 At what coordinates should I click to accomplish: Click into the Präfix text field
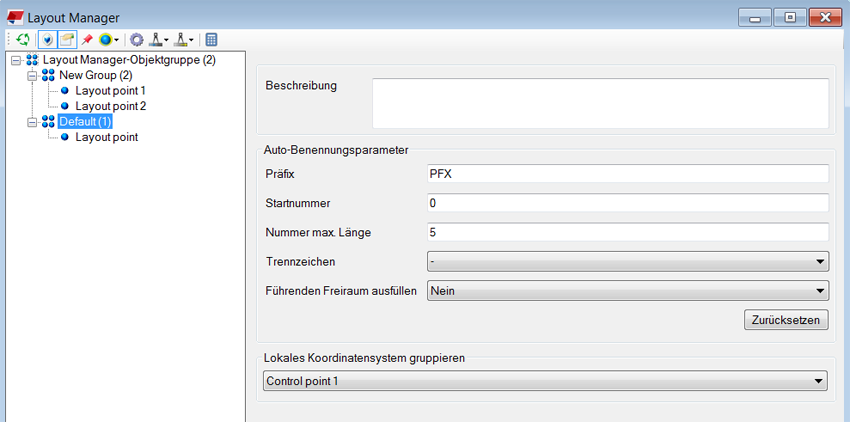click(x=627, y=174)
